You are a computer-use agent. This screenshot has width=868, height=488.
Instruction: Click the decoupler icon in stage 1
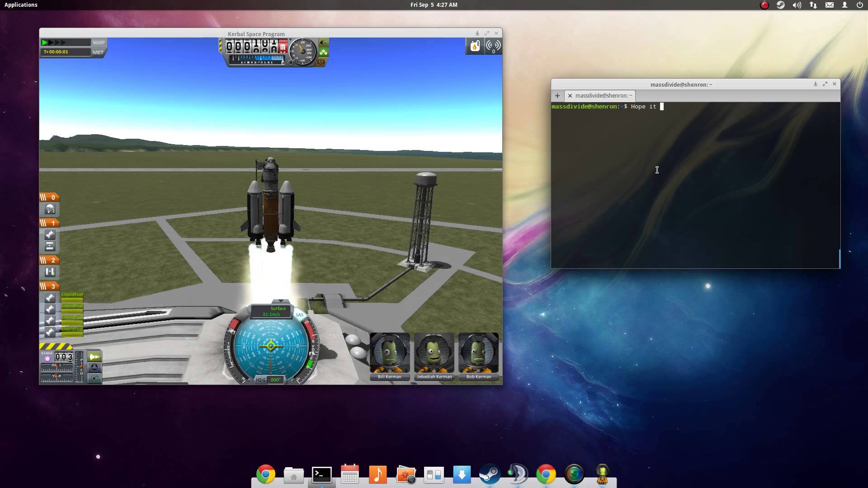(50, 246)
